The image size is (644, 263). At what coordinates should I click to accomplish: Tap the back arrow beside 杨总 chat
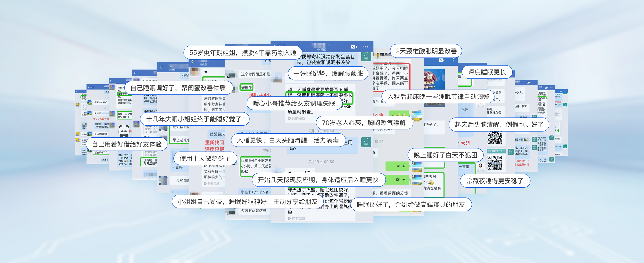pos(162,67)
